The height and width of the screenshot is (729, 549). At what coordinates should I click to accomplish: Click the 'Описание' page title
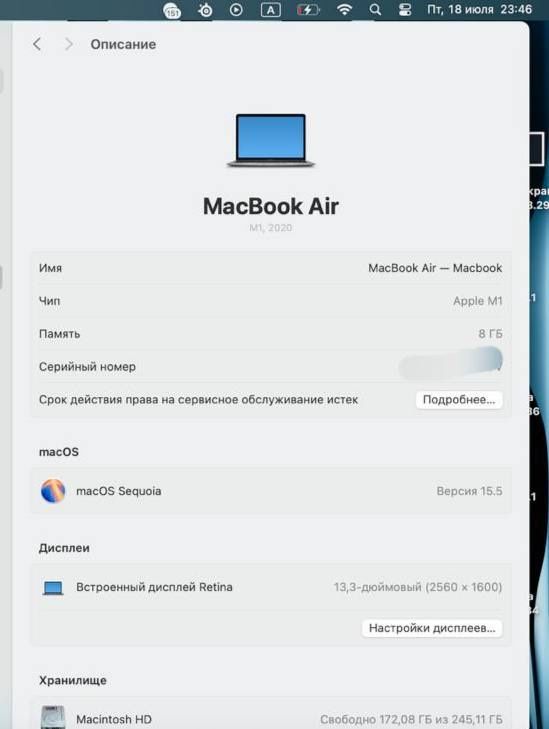(123, 45)
